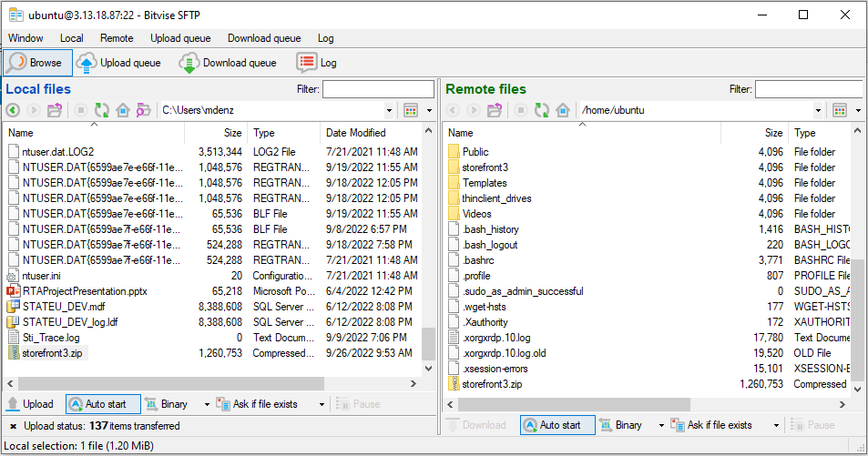Go to parent folder in Remote files
Viewport: 868px width, 456px height.
[x=495, y=110]
